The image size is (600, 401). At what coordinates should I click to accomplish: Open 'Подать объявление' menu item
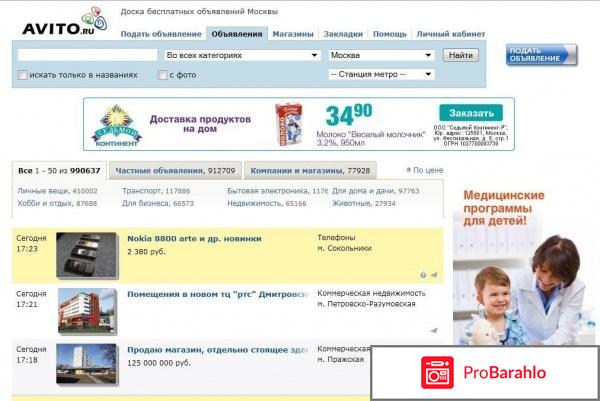coord(161,34)
